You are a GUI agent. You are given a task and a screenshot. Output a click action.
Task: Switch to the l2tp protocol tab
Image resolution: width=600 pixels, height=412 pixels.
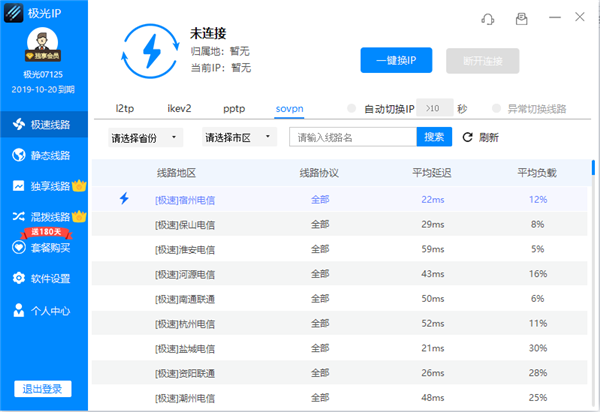(x=125, y=107)
